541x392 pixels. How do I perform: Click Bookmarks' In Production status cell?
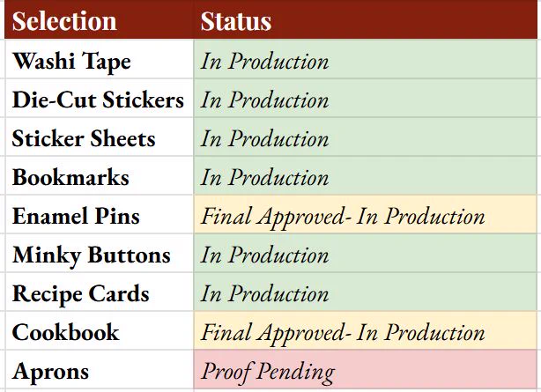pyautogui.click(x=366, y=175)
